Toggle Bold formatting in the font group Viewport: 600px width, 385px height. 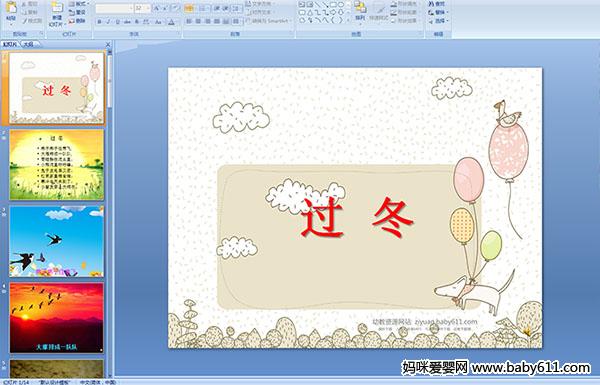(99, 22)
